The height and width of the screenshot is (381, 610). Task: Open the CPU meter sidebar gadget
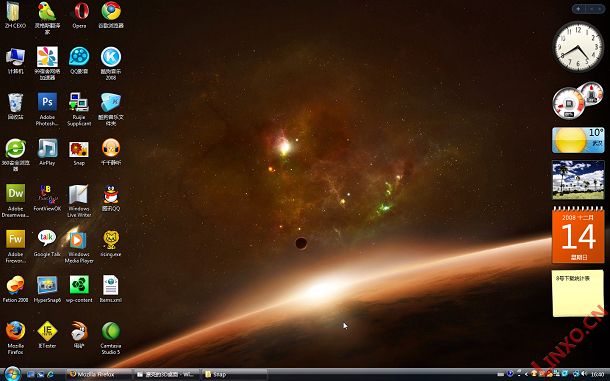pos(577,100)
